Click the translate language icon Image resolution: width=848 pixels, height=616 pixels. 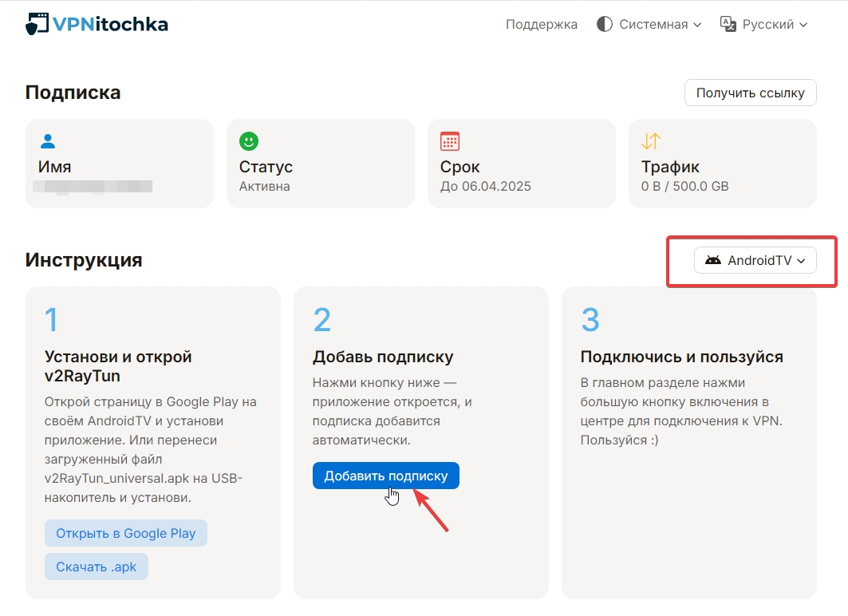click(728, 24)
